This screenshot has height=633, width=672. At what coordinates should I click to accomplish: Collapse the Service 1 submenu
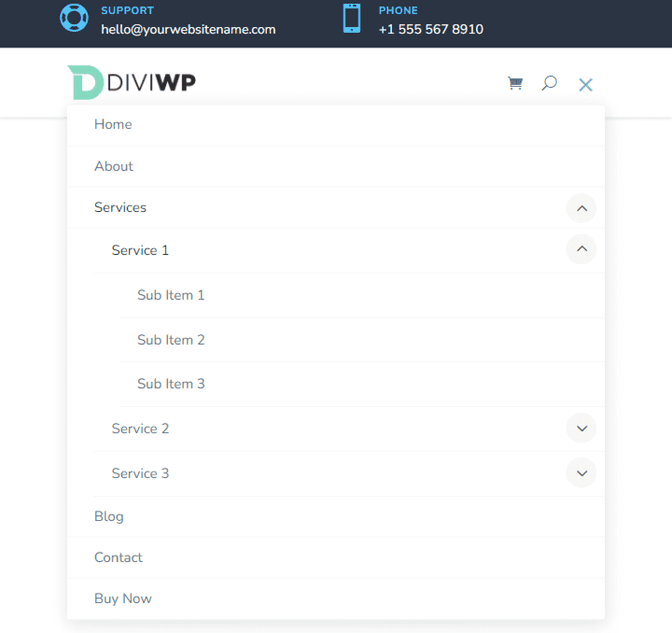click(x=581, y=249)
